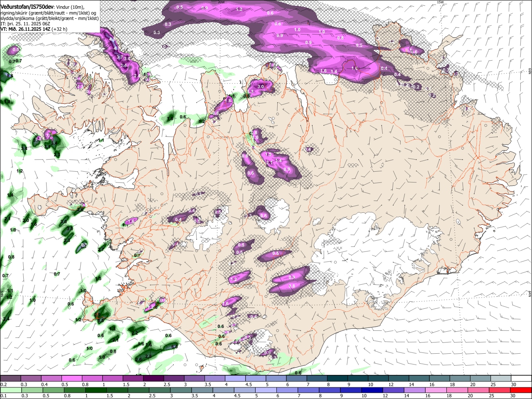Image resolution: width=532 pixels, height=399 pixels.
Task: Click the "6.0" rain value off the south coast
Action: 175,346
